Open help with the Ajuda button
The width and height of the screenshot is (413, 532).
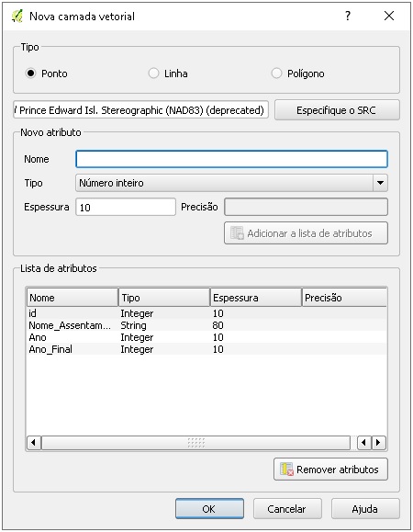[x=365, y=509]
